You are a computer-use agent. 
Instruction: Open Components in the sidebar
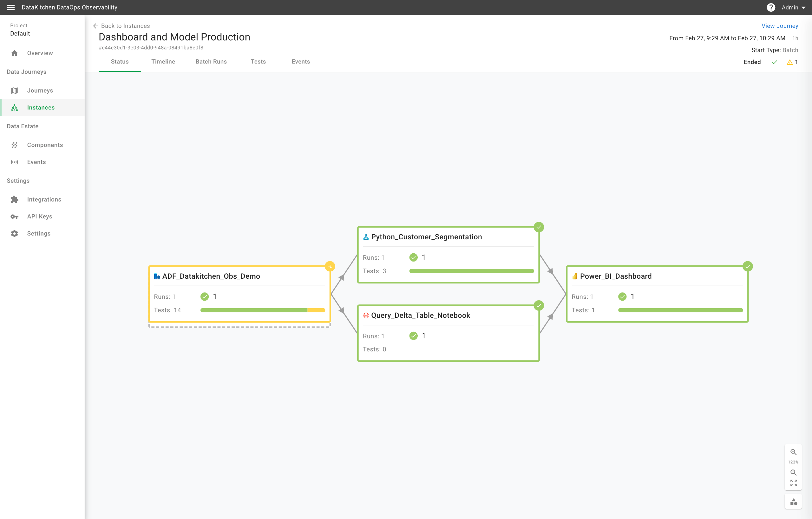coord(45,145)
